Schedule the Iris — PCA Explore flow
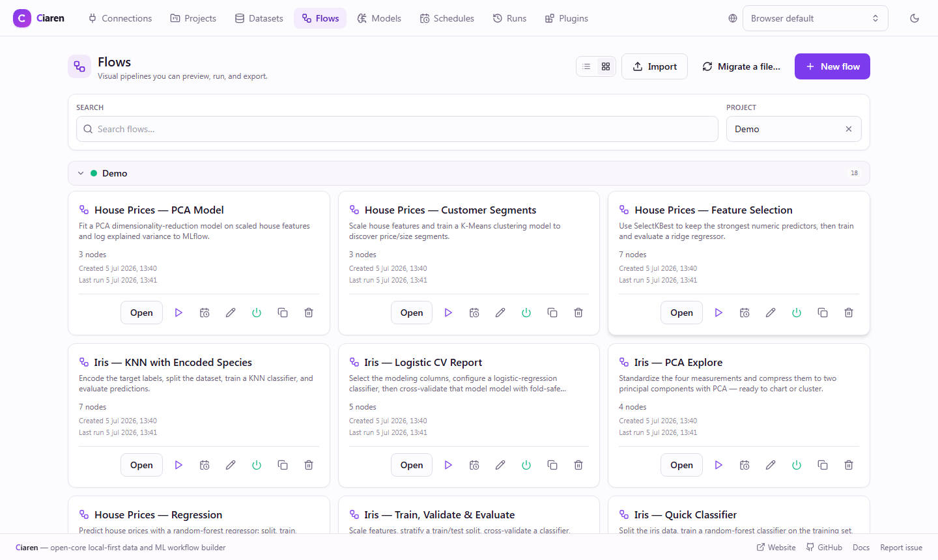Viewport: 938px width, 560px height. [x=745, y=465]
